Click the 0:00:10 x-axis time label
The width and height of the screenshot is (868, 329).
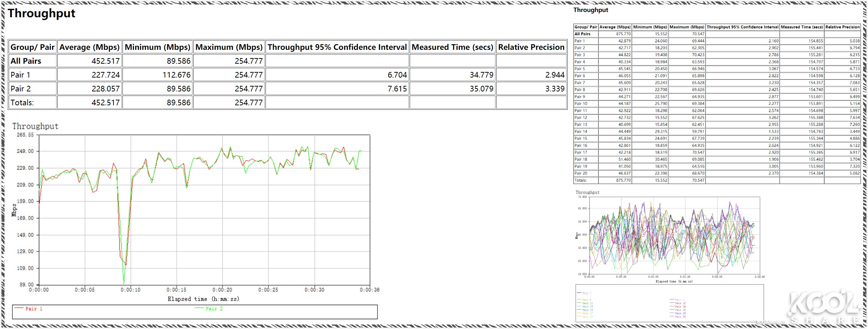click(131, 290)
